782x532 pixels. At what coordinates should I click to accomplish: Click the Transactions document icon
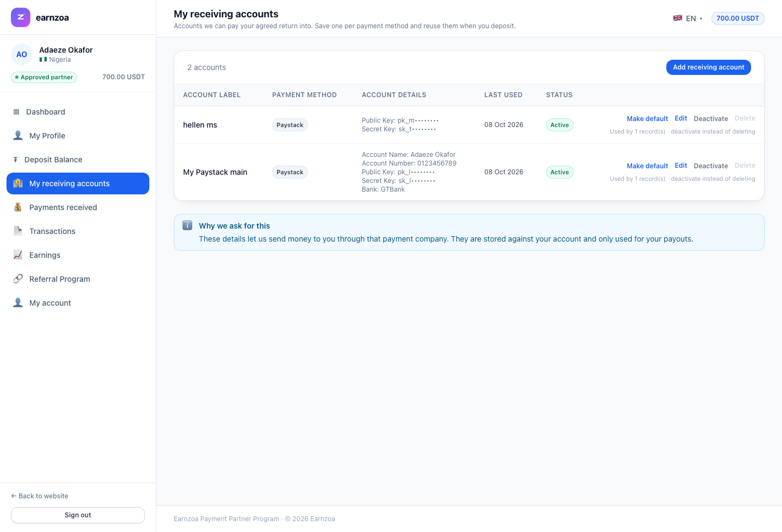point(18,231)
